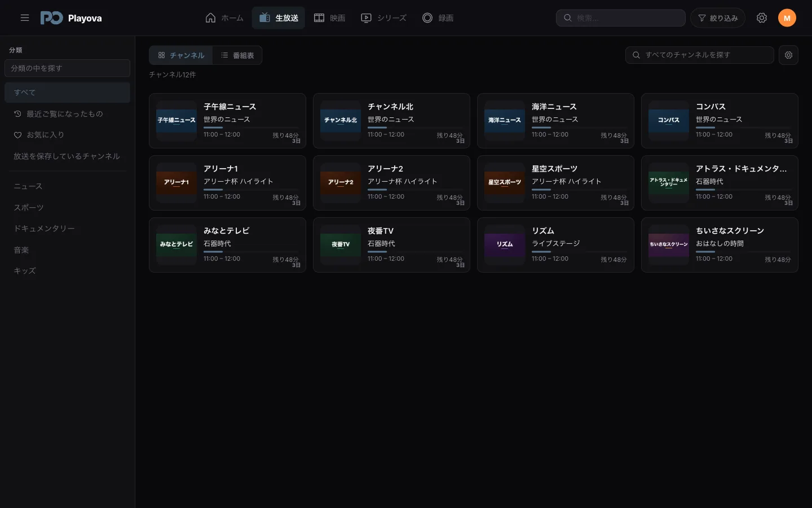Open the top bar settings gear
812x508 pixels.
762,18
